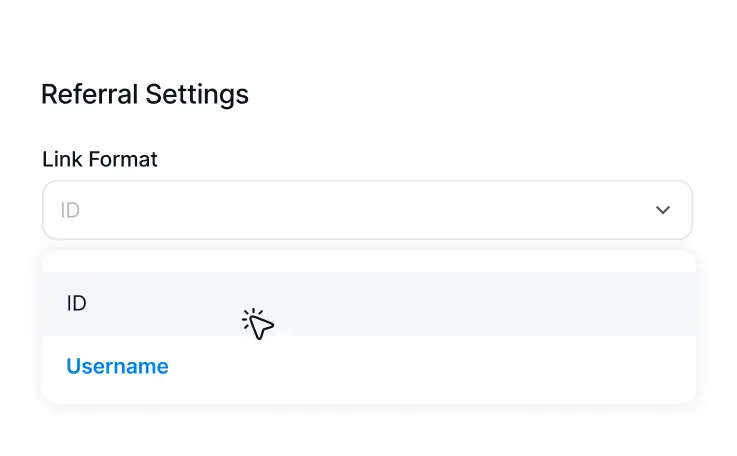The width and height of the screenshot is (737, 456).
Task: Click the Username row of the options popup
Action: point(369,367)
